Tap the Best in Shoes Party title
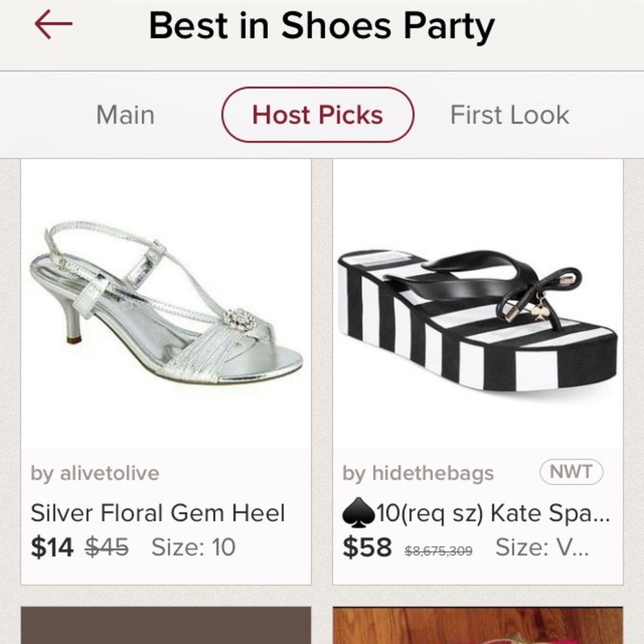The image size is (644, 644). coord(321,24)
